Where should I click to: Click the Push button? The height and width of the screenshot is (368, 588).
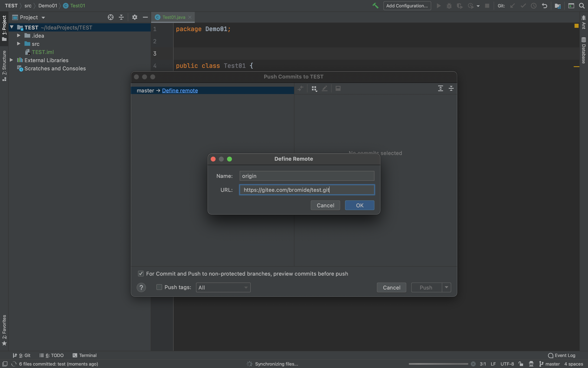pyautogui.click(x=426, y=287)
